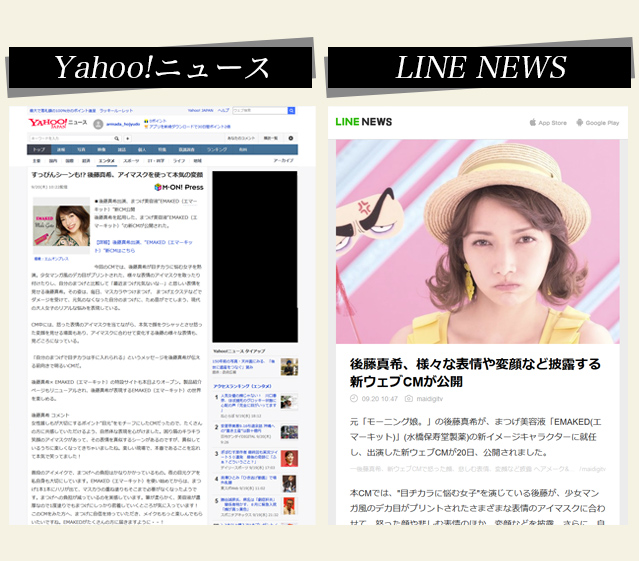Click the LINE NEWS headline 後藤真希、様々な表情や変顔など披露する
639x561 pixels.
475,373
